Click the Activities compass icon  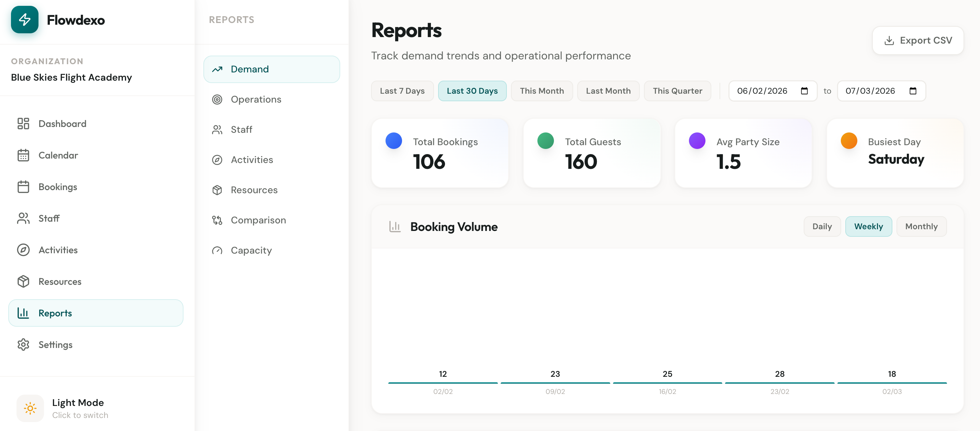click(x=23, y=250)
